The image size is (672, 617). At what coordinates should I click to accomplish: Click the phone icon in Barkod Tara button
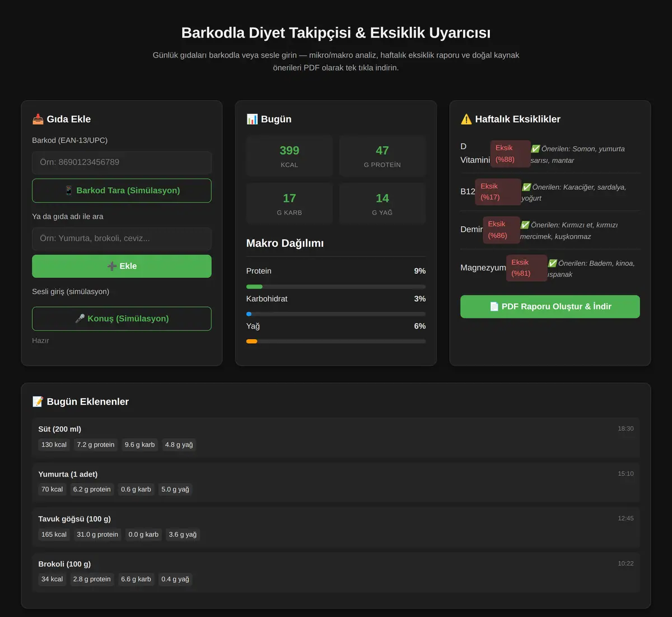point(69,190)
